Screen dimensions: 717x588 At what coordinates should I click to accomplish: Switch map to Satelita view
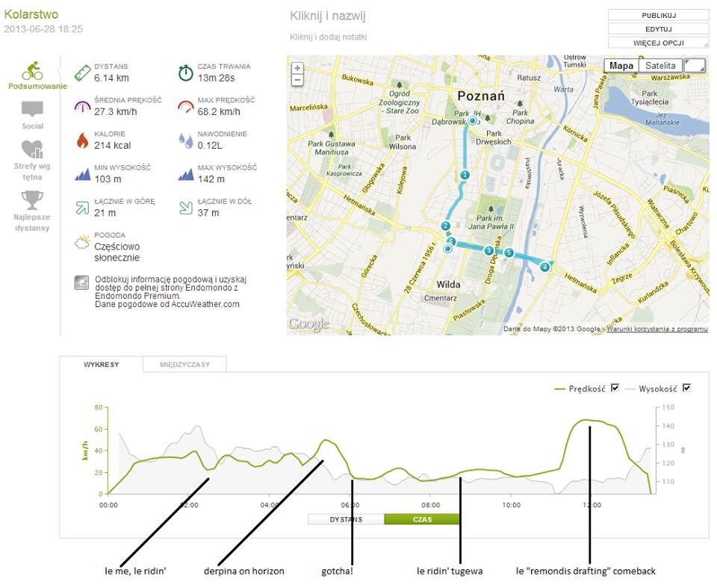(x=660, y=66)
